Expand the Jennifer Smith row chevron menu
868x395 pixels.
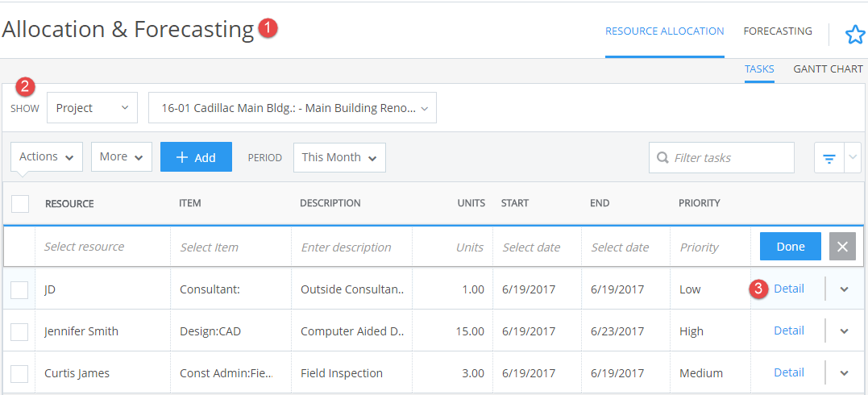(844, 331)
